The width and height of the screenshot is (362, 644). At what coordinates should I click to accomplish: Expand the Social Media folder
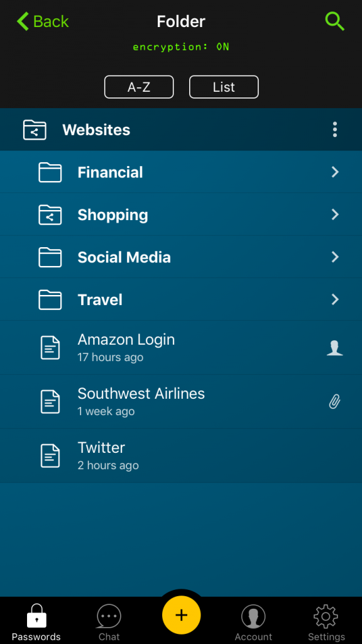pyautogui.click(x=335, y=257)
